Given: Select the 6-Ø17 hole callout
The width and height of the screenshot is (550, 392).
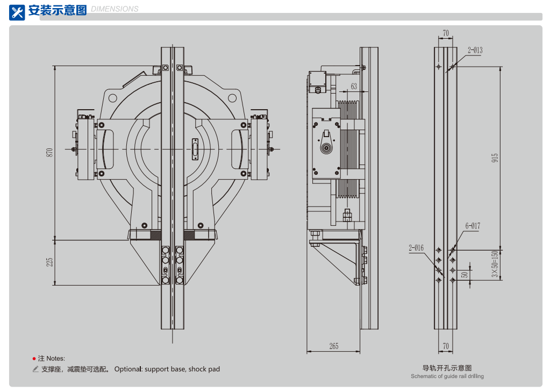Looking at the screenshot, I should click(472, 226).
